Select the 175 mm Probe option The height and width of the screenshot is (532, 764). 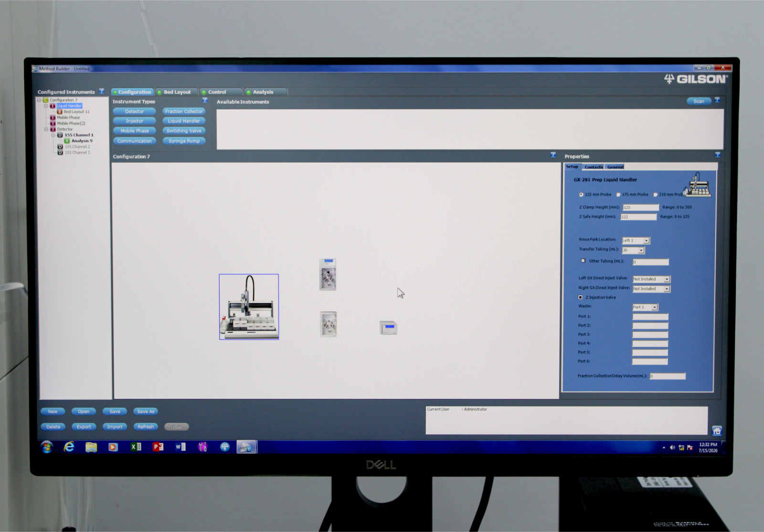click(x=618, y=195)
